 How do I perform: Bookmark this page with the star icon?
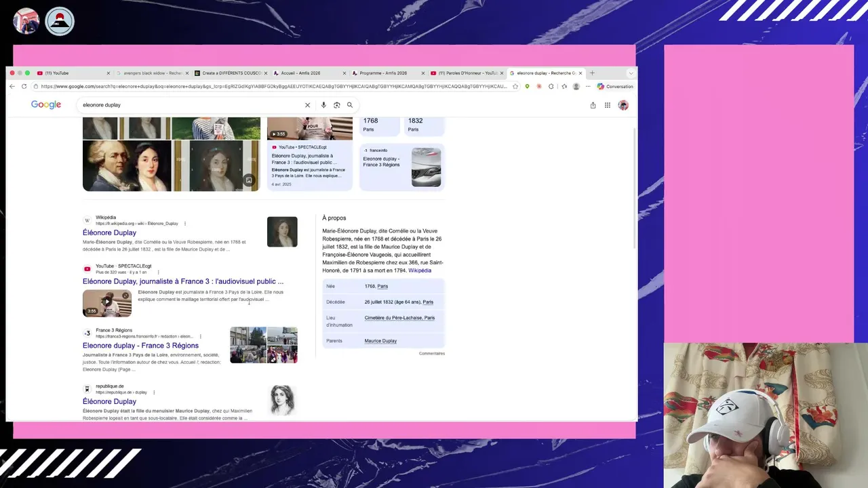point(515,86)
